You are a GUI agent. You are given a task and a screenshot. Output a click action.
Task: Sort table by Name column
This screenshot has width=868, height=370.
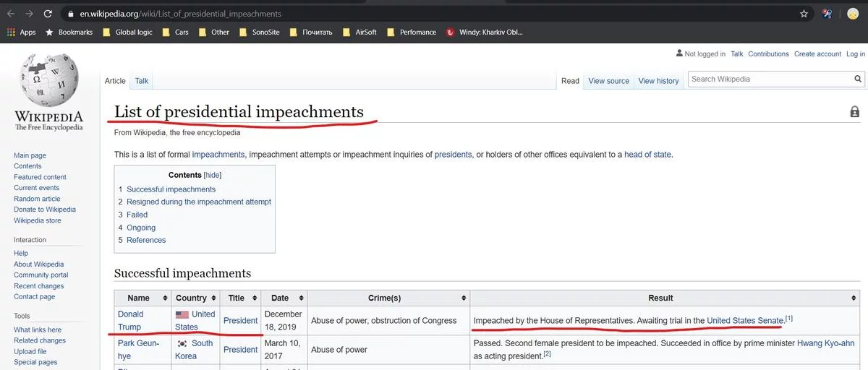coord(165,298)
